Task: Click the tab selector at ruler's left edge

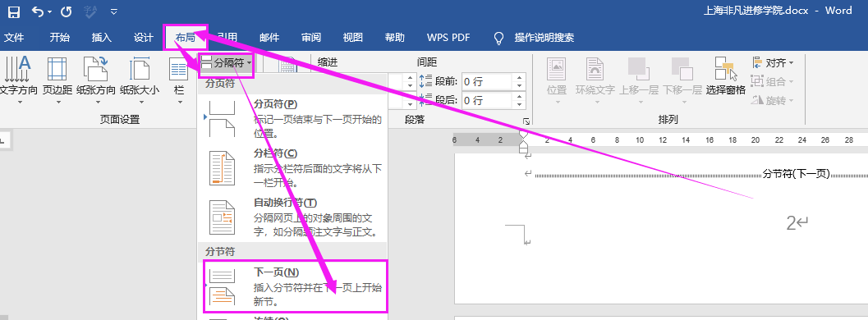Action: click(4, 140)
